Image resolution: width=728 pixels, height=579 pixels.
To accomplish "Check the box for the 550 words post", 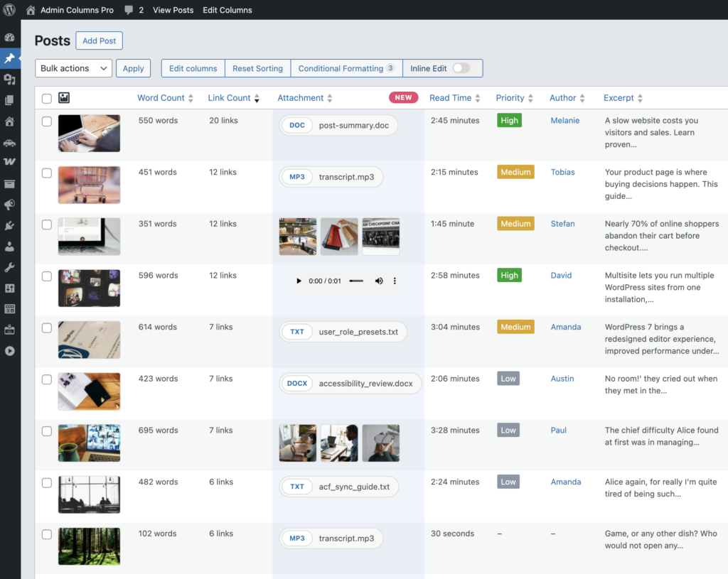I will pyautogui.click(x=47, y=121).
